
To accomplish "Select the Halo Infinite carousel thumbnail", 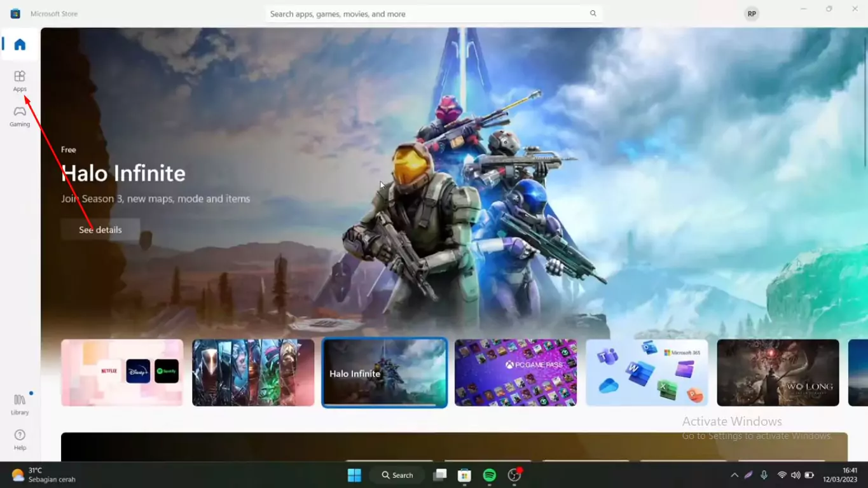I will coord(385,372).
